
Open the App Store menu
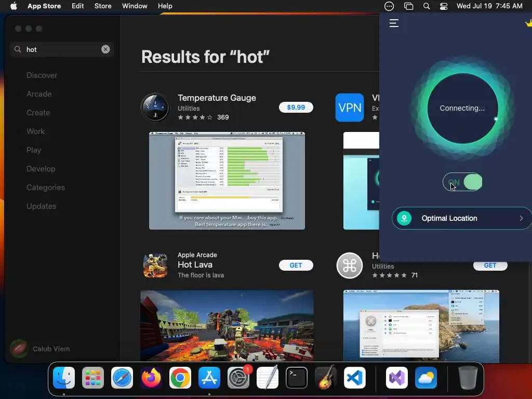tap(44, 6)
